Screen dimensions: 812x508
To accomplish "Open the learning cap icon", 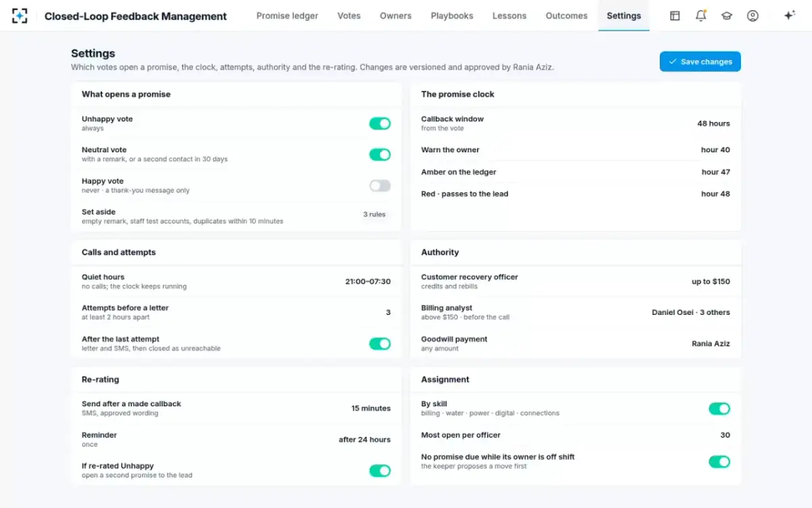I will coord(727,16).
